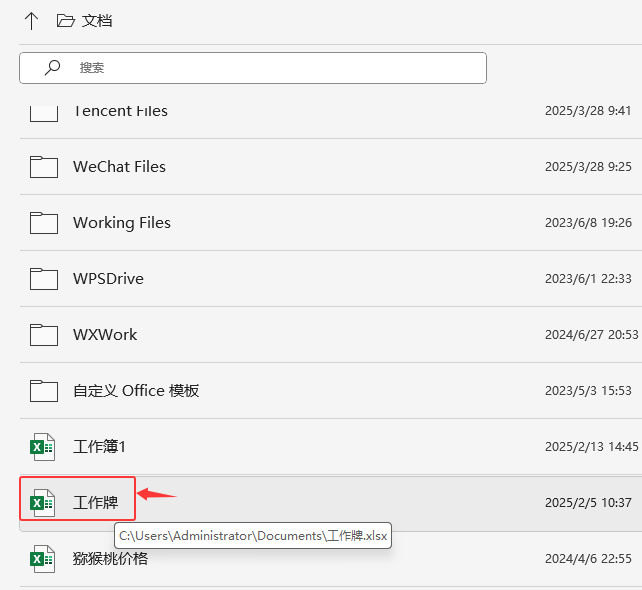Click date 2025/3/28 9:41
Screen dimensions: 642x590
(588, 111)
